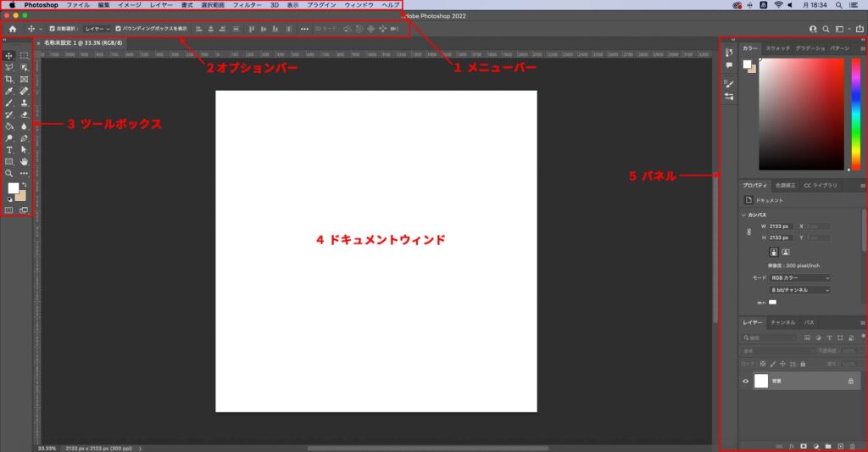Open the Brush Settings panel icon
The height and width of the screenshot is (452, 868).
click(729, 84)
